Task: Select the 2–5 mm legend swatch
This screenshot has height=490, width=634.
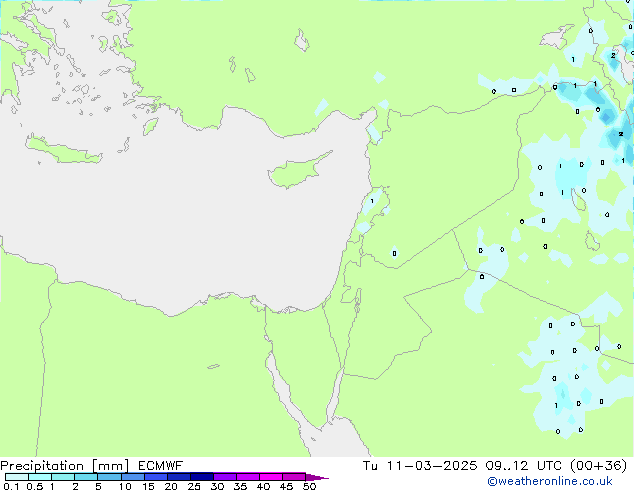Action: [86, 477]
